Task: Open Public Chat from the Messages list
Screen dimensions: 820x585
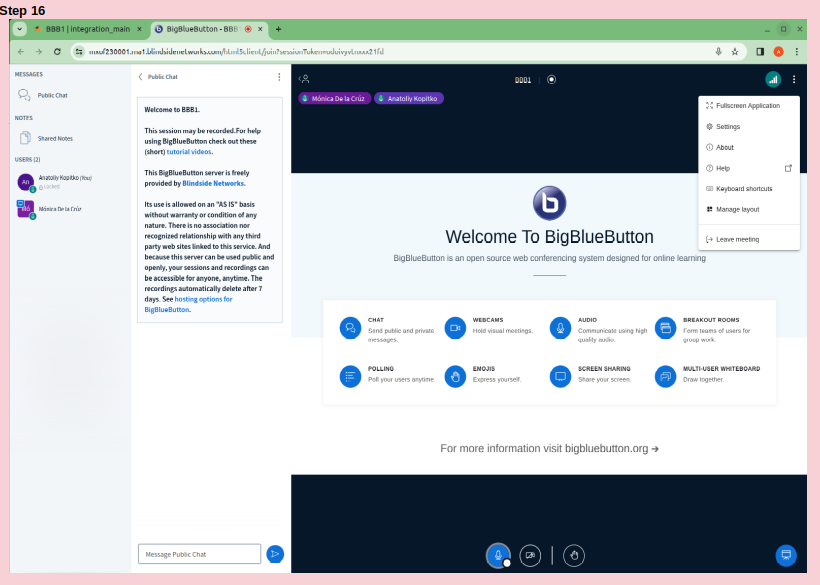Action: [52, 95]
